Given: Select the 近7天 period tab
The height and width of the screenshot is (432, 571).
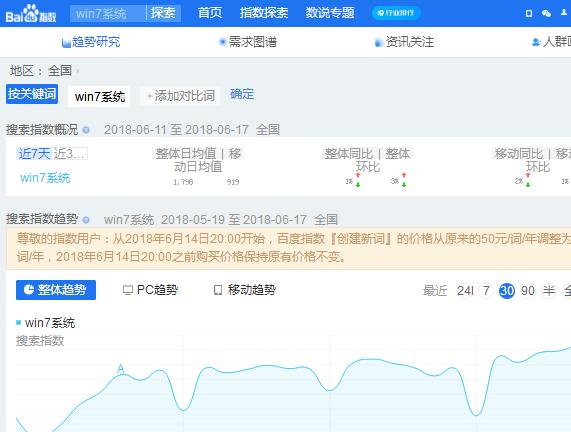Looking at the screenshot, I should pyautogui.click(x=34, y=154).
